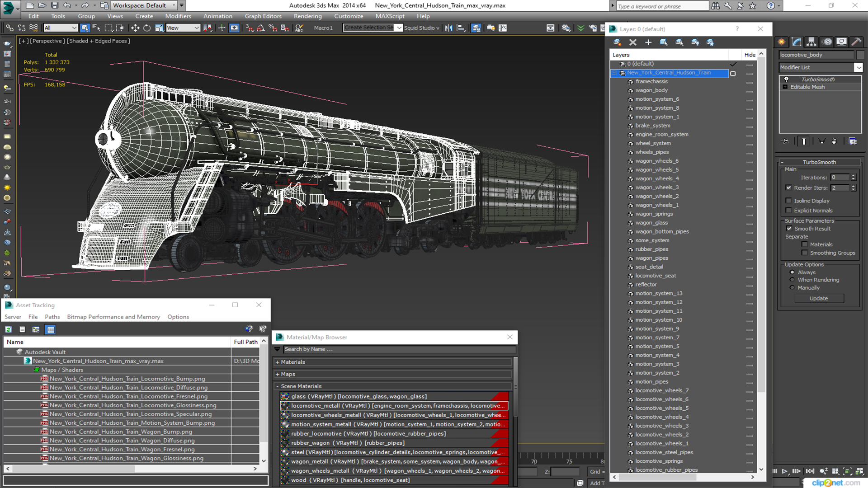Select the Move transform tool
The width and height of the screenshot is (868, 488).
click(x=135, y=28)
